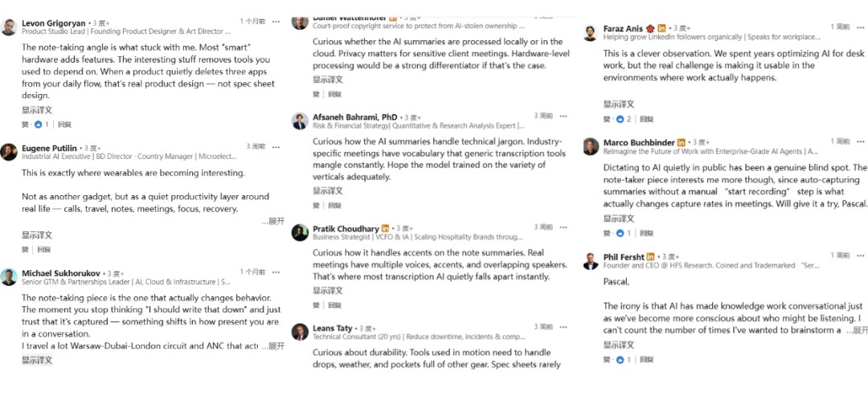
Task: Open the three-dot menu on Eugene Putilin's comment
Action: (x=276, y=146)
